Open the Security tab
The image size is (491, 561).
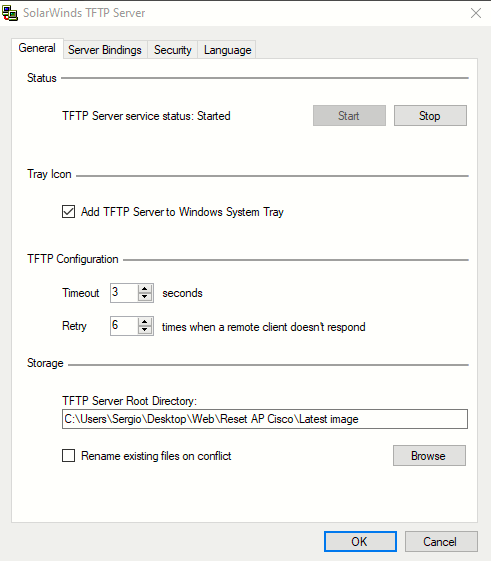pos(172,50)
